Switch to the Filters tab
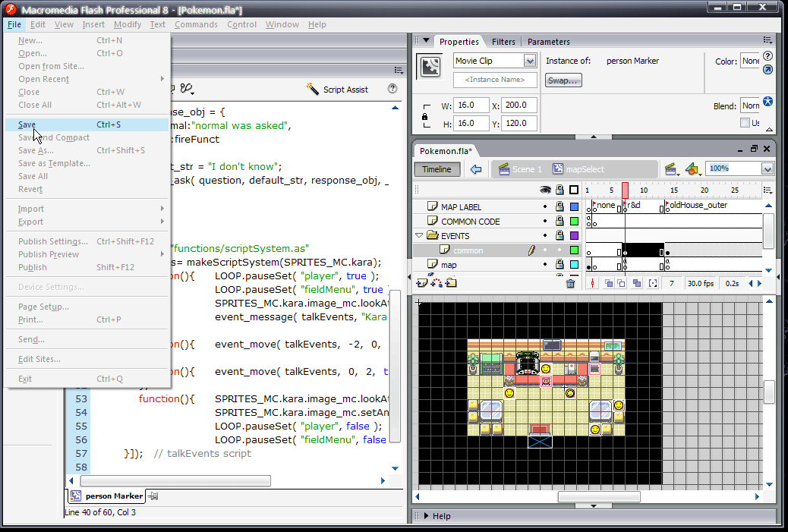Viewport: 788px width, 532px height. pos(503,42)
